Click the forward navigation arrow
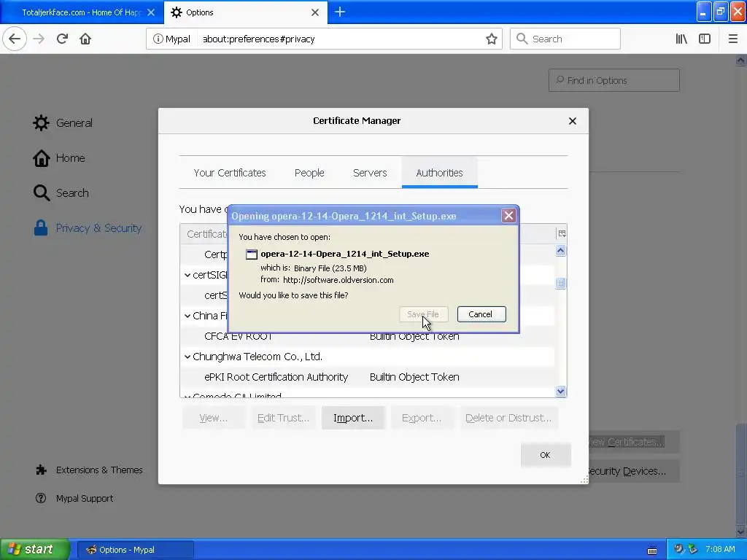Screen dimensions: 747x560 pos(39,39)
